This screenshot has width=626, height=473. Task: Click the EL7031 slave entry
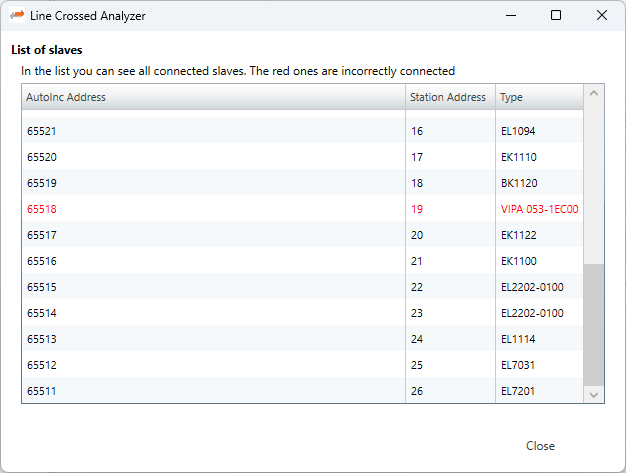coord(518,366)
